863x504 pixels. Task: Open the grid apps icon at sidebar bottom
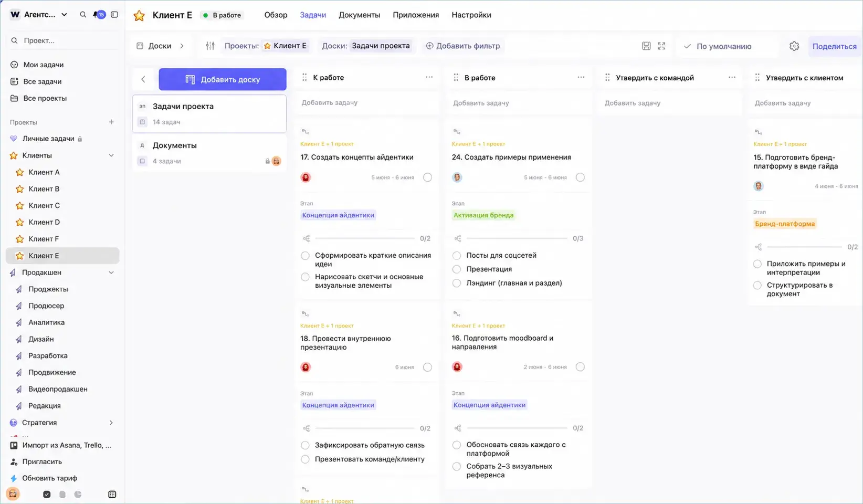(112, 494)
